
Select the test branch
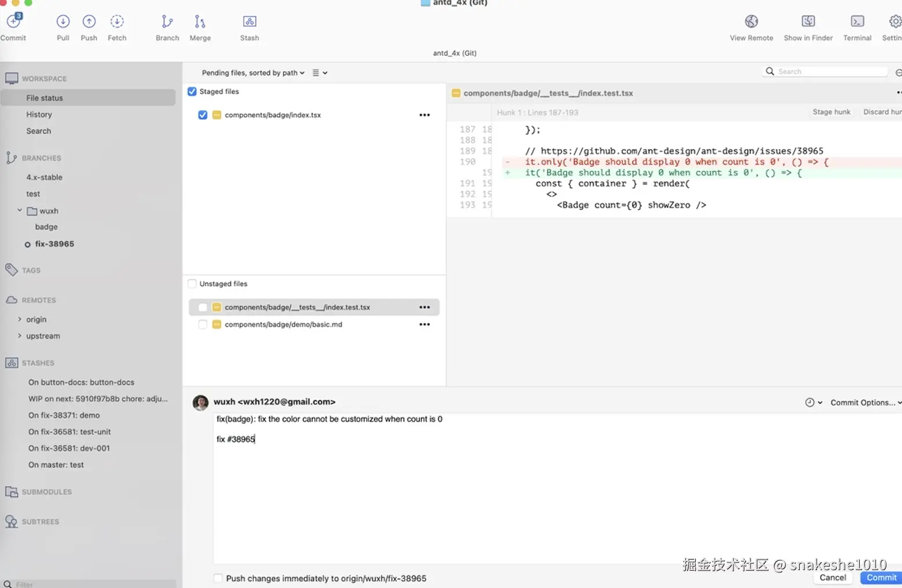[x=33, y=194]
